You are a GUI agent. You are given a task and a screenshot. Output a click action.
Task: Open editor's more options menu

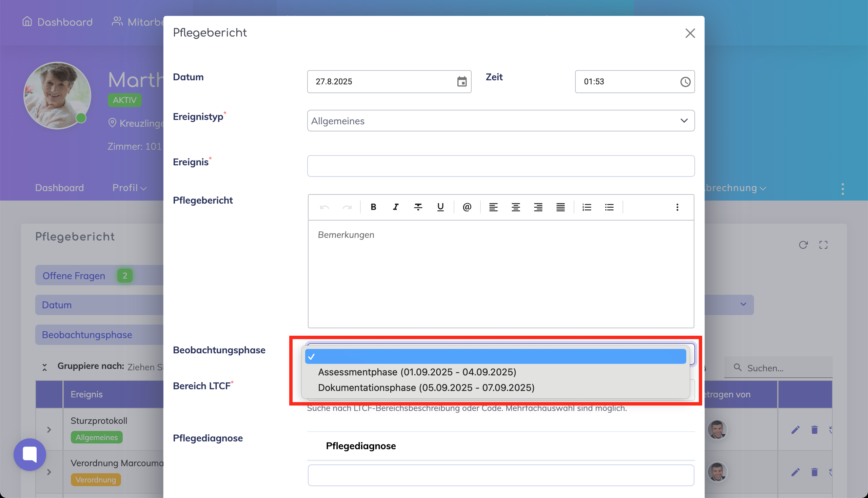(x=677, y=207)
